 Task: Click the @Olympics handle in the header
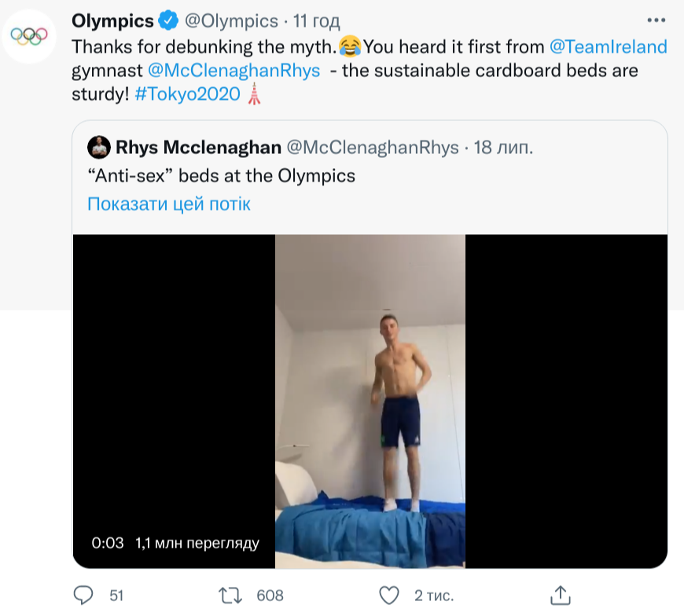(232, 20)
